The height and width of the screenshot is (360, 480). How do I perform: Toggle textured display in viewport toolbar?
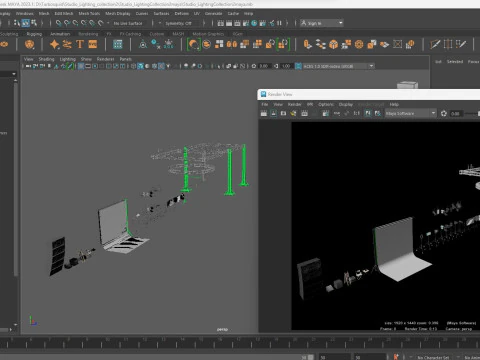coord(161,66)
